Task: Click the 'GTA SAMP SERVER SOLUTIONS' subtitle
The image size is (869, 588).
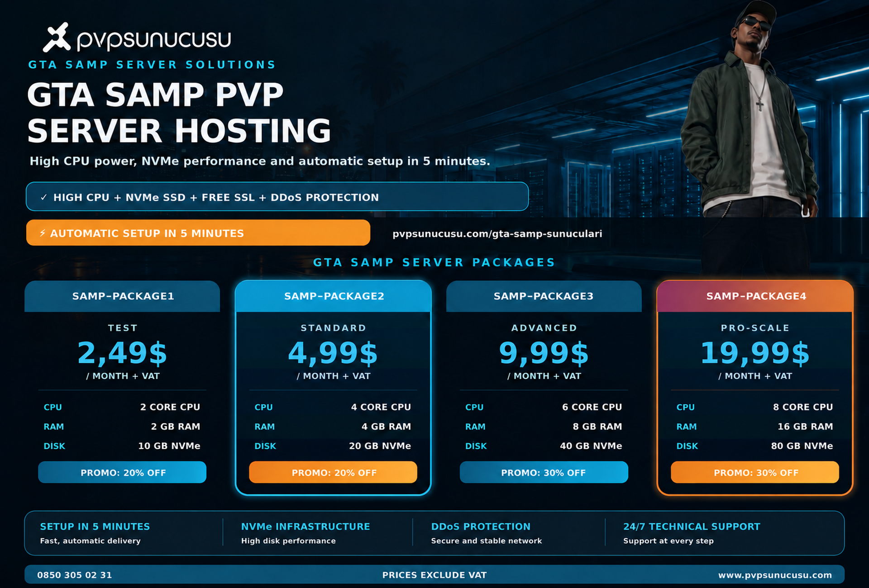Action: click(x=152, y=65)
